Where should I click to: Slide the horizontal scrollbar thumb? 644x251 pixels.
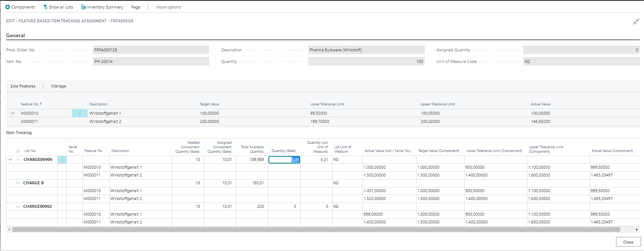pos(316,230)
